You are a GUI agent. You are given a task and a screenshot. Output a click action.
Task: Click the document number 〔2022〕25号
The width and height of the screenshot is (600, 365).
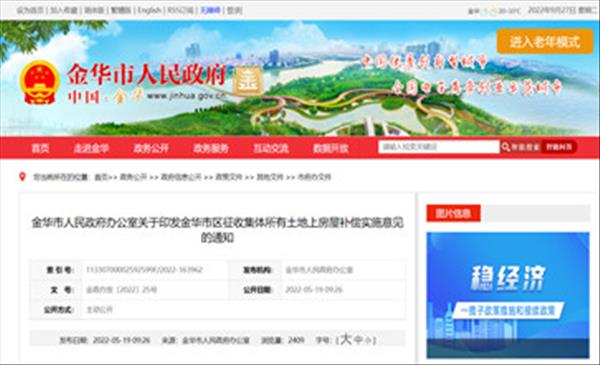pyautogui.click(x=122, y=290)
